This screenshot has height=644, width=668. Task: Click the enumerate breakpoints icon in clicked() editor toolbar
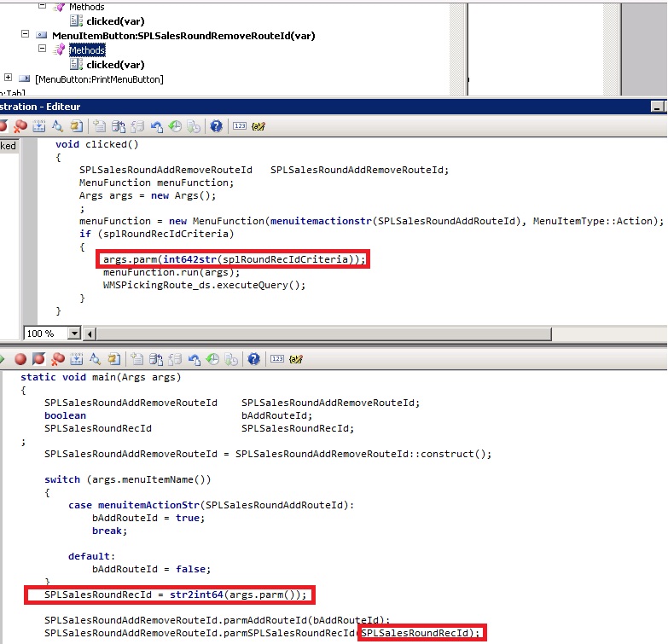pyautogui.click(x=38, y=126)
